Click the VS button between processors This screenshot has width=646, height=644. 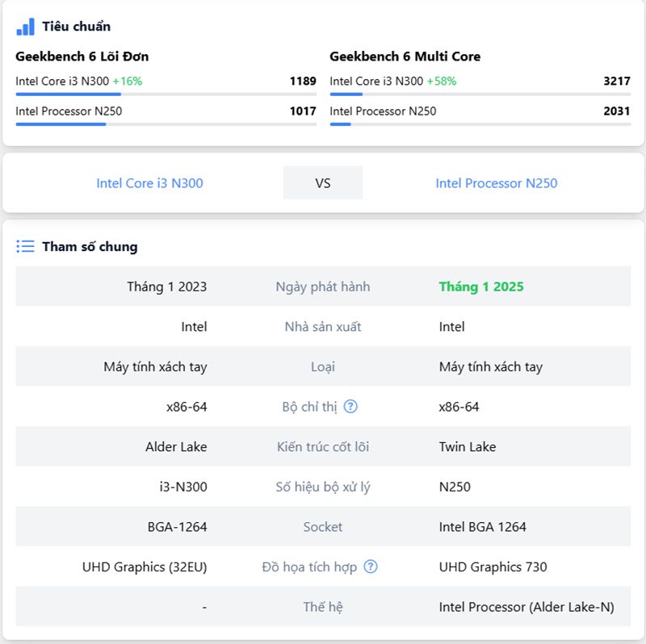[x=322, y=183]
